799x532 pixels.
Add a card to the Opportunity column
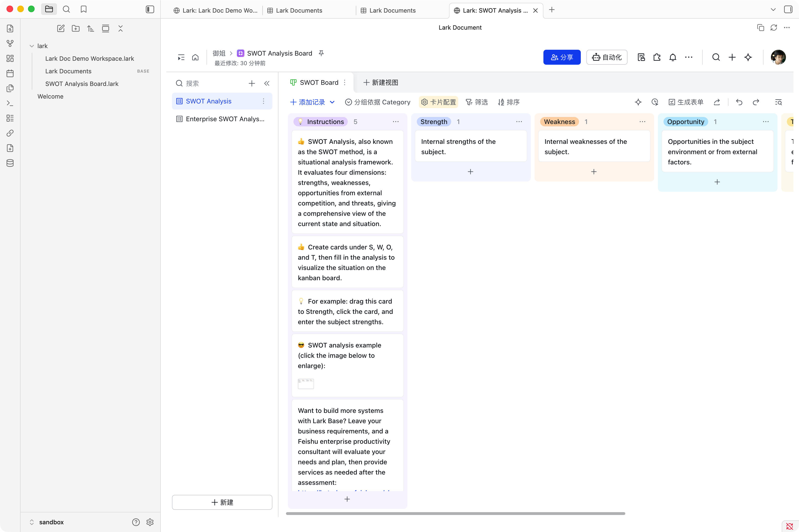tap(717, 182)
